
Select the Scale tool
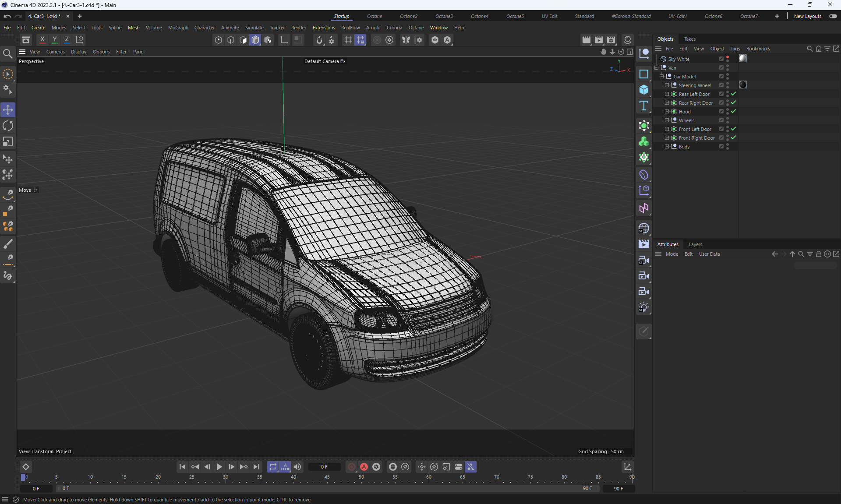click(x=8, y=142)
